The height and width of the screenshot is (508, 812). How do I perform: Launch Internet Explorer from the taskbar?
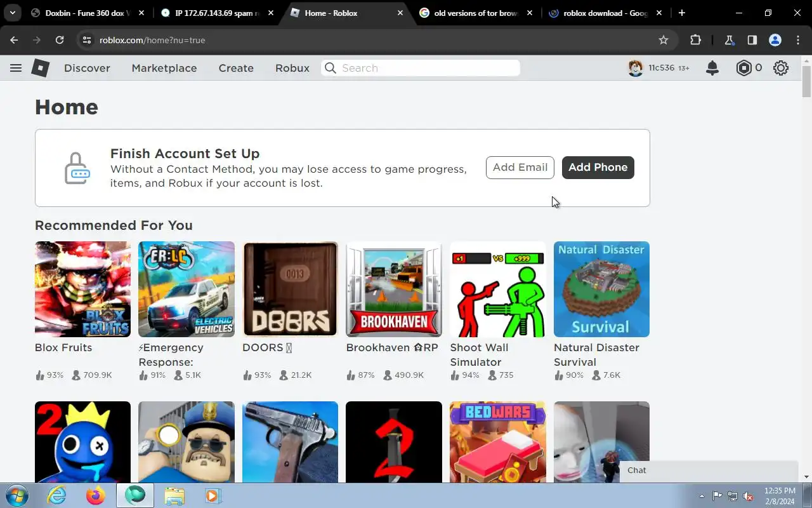click(x=57, y=495)
